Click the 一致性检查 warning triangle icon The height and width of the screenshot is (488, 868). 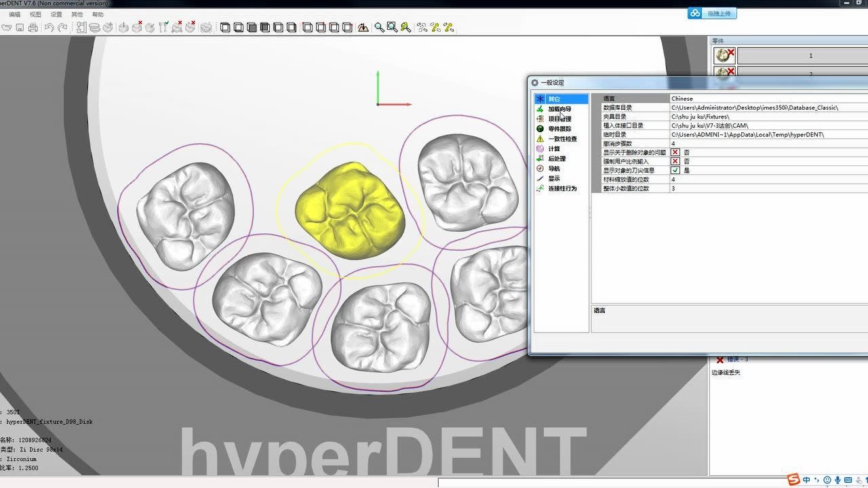click(540, 138)
